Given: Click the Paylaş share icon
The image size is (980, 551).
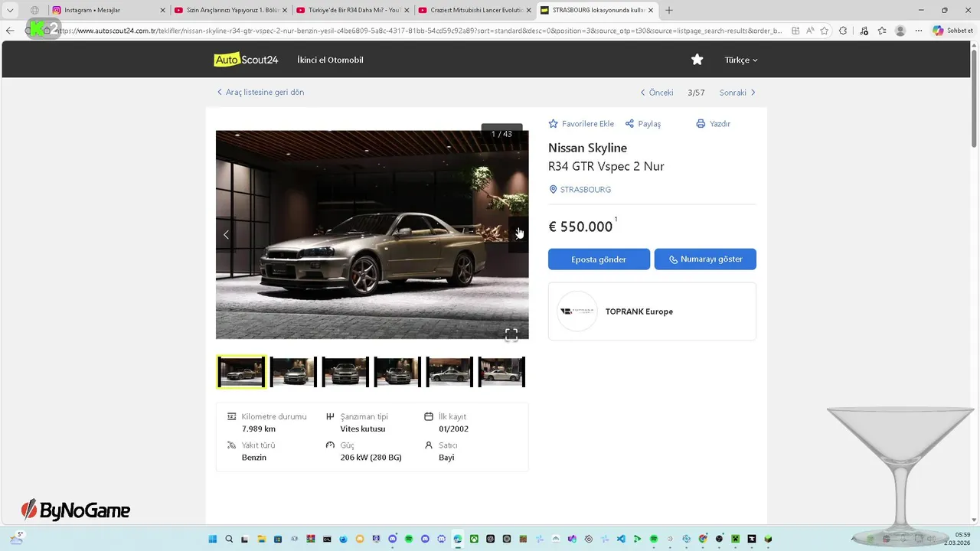Looking at the screenshot, I should pos(629,124).
